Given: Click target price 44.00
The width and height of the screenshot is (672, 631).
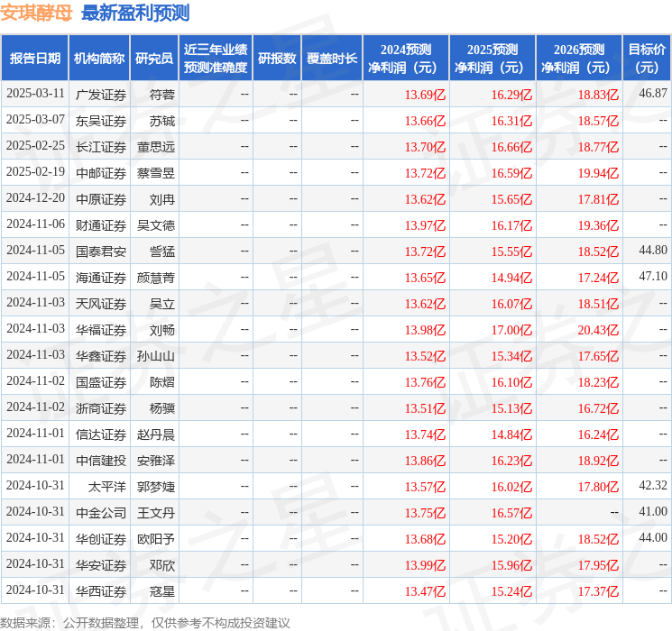Looking at the screenshot, I should point(653,537).
